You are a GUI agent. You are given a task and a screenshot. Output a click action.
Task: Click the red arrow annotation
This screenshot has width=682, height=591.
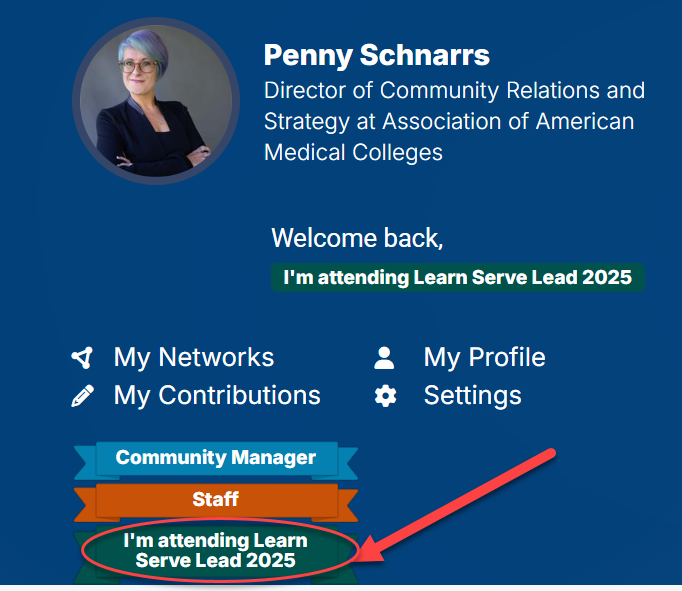tap(460, 500)
